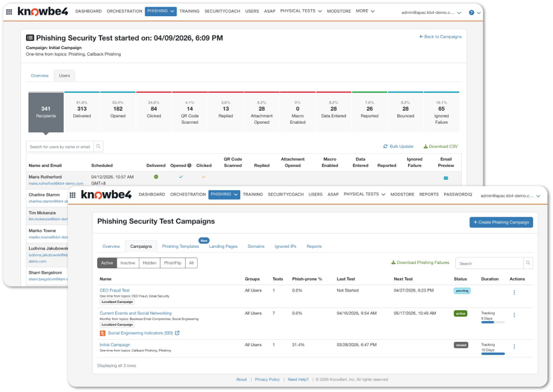Viewport: 553px width, 392px height.
Task: Click Maris Rutherford's opened checkmark
Action: (181, 177)
